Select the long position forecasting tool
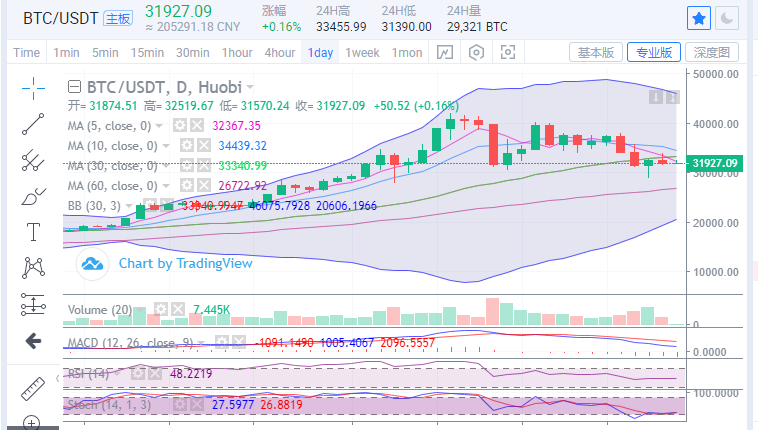Screen dimensions: 758x430 pos(33,304)
